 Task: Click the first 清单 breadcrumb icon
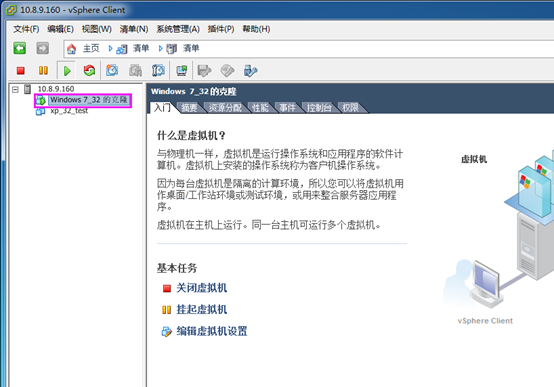(x=122, y=49)
